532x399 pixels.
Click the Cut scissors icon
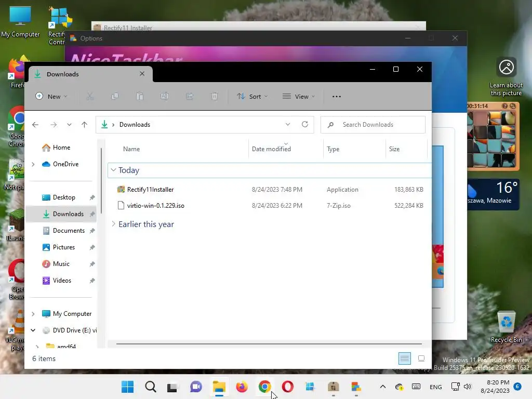90,96
